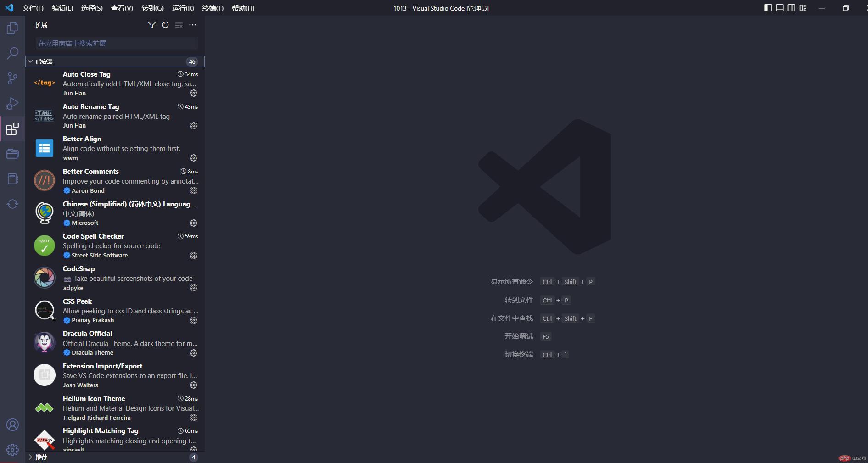
Task: Open the notebook icon in activity bar
Action: click(x=12, y=179)
